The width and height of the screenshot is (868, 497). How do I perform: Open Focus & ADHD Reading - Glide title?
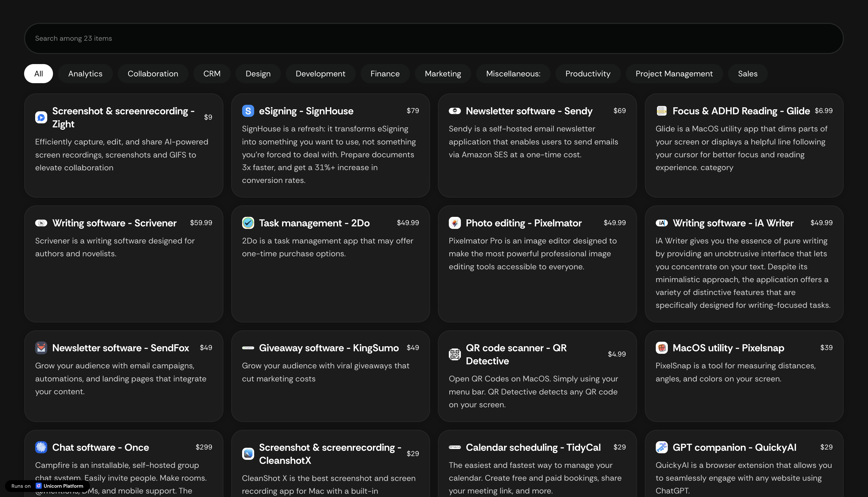pos(741,111)
